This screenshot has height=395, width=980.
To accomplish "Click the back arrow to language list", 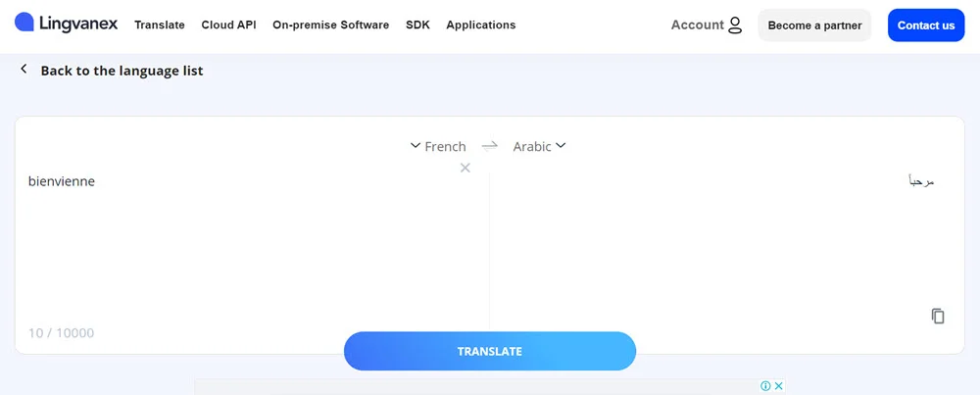I will [24, 69].
